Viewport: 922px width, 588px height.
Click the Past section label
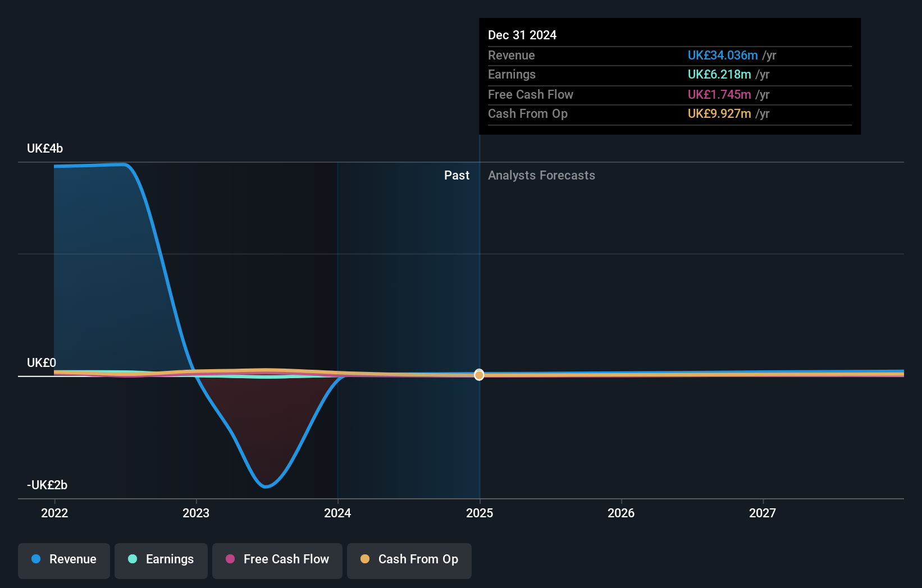pyautogui.click(x=457, y=176)
